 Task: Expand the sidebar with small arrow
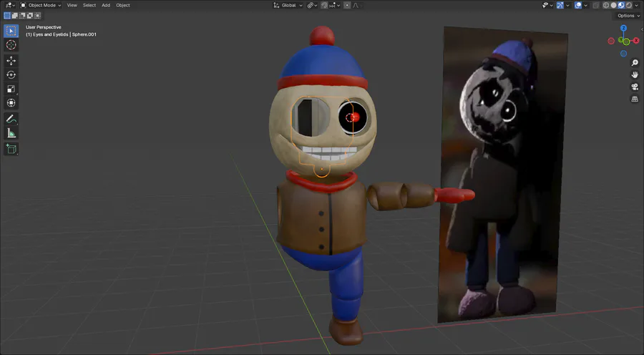[x=642, y=29]
